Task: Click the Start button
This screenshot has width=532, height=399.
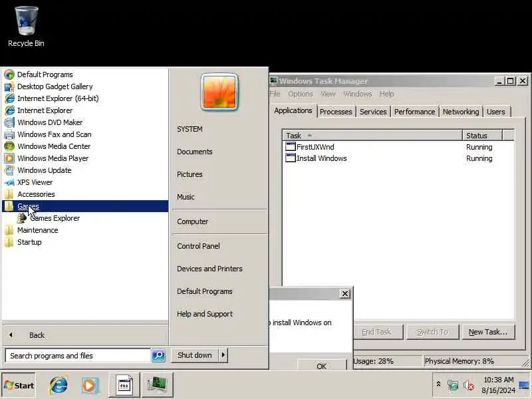Action: point(19,385)
